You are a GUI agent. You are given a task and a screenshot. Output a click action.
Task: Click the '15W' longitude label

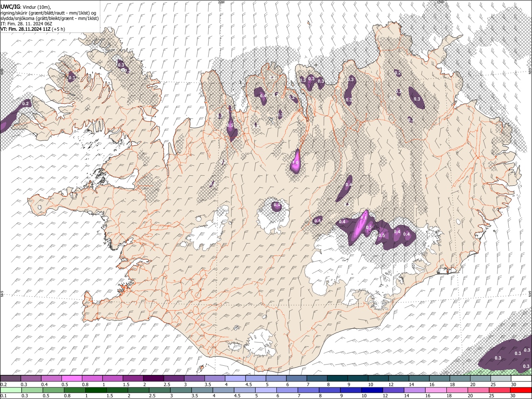440,2
